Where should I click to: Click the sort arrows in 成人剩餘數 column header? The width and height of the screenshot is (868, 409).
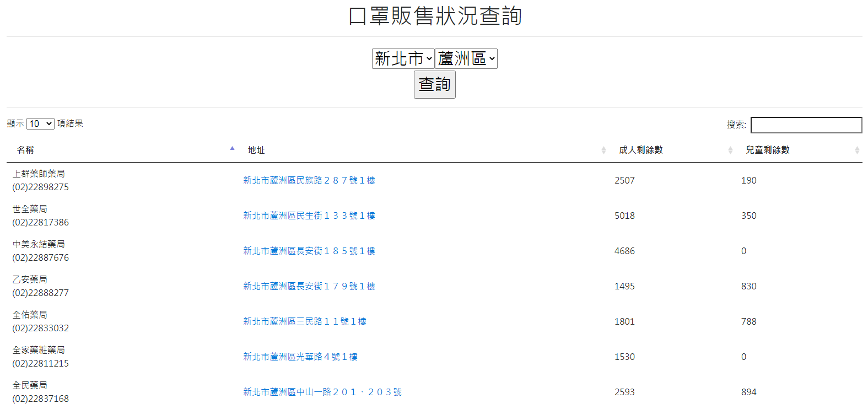pos(730,150)
